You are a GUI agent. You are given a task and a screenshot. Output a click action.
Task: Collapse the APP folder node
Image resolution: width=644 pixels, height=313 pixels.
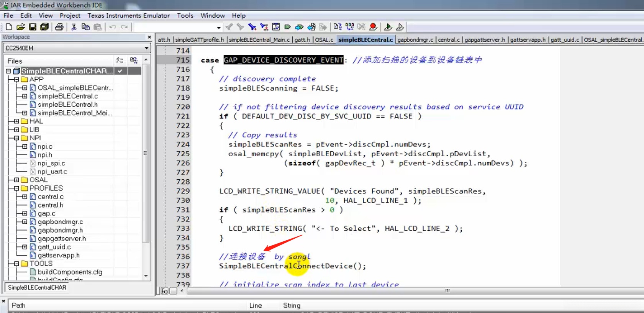coord(16,79)
